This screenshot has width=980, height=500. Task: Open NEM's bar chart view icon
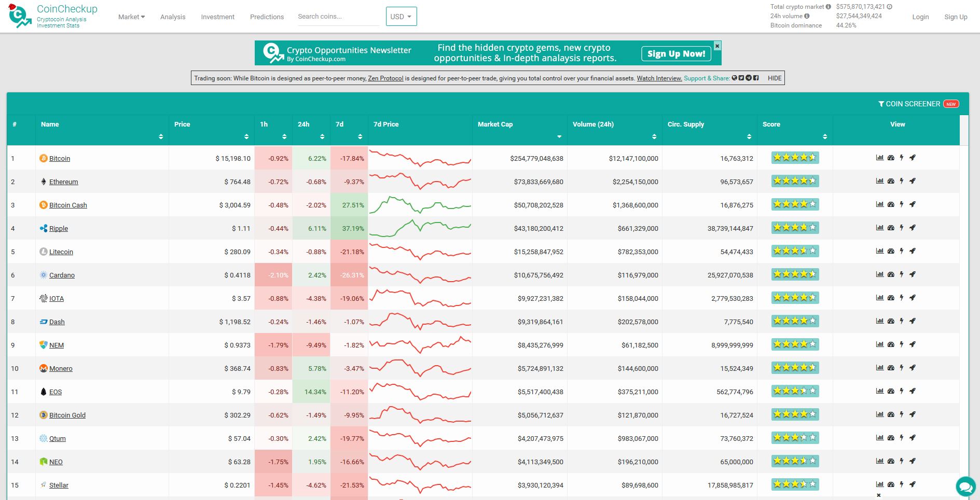coord(880,344)
